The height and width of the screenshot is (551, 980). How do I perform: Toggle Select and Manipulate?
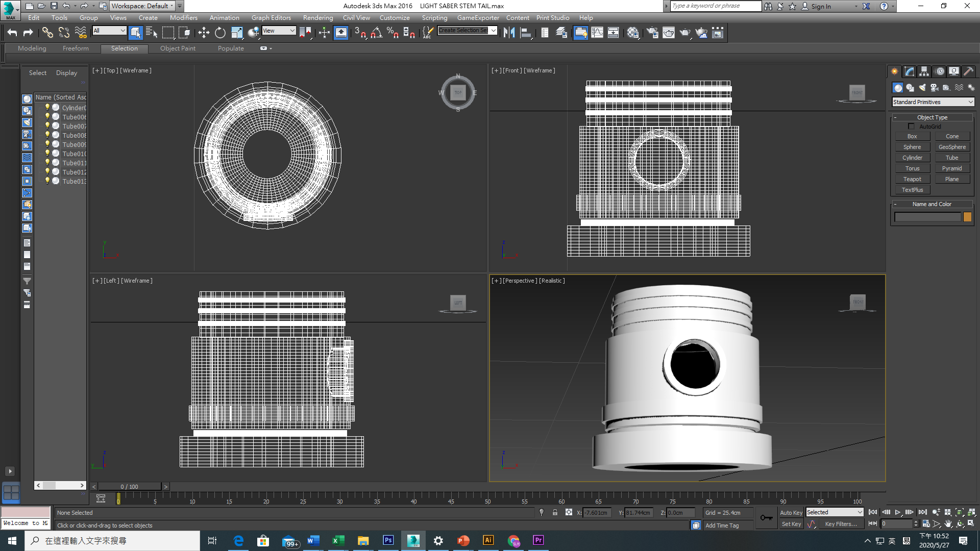point(324,33)
